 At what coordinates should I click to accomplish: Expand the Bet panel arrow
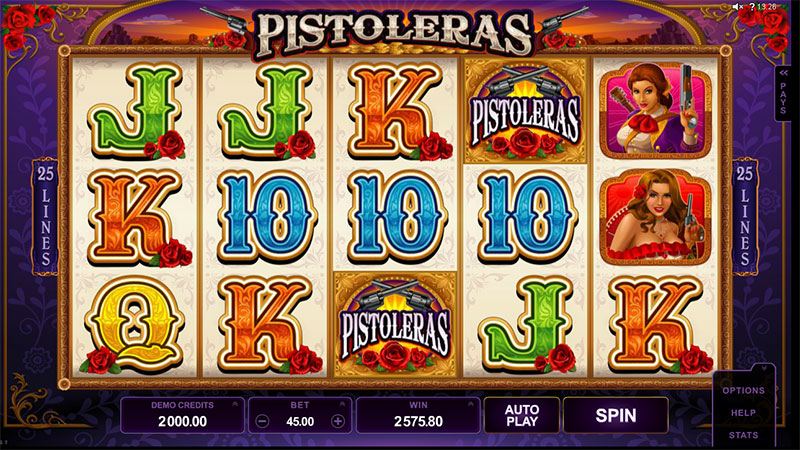pos(342,405)
